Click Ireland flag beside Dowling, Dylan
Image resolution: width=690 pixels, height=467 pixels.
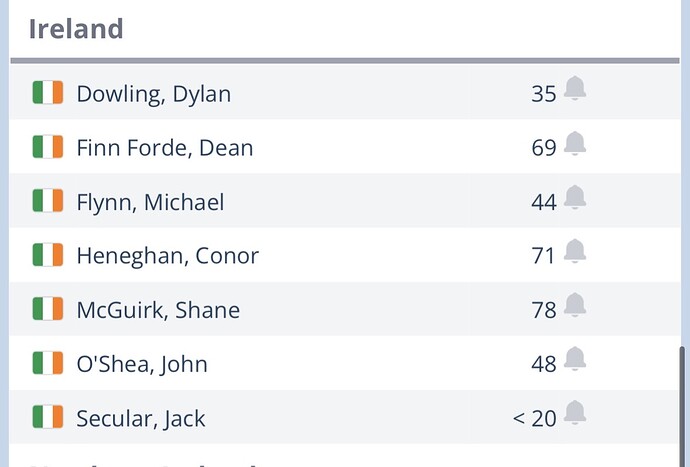[48, 94]
